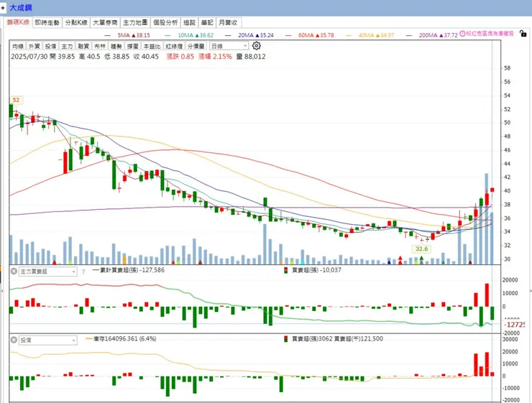Click the 開 39.85 opening price
Screen dimensions: 532x403
[62, 57]
